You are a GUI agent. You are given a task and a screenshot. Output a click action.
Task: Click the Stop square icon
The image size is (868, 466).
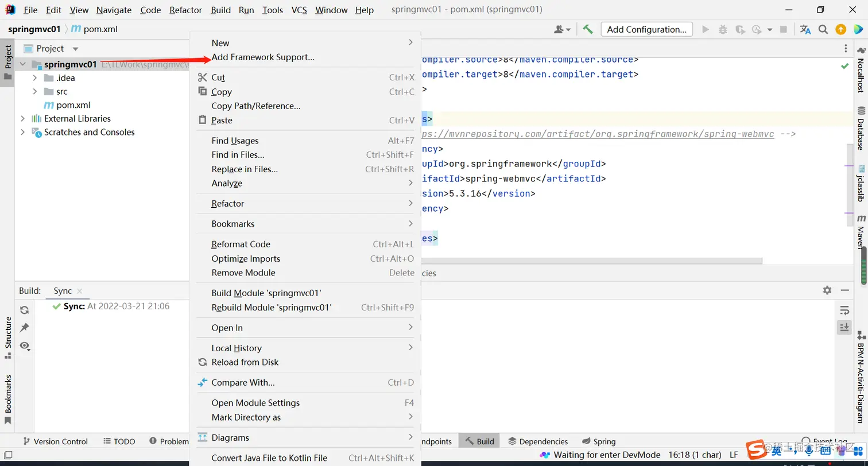(x=784, y=29)
